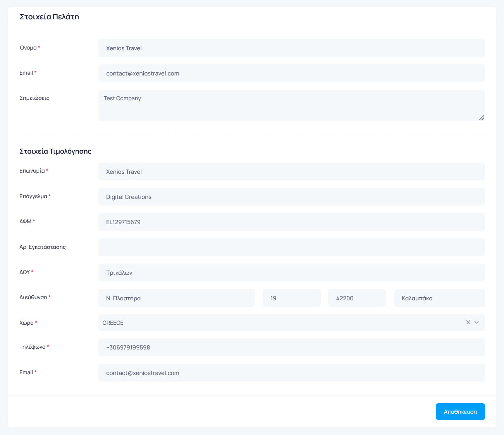This screenshot has width=504, height=435.
Task: Select the ΔΟΥ field containing Τρικάλων
Action: click(291, 272)
